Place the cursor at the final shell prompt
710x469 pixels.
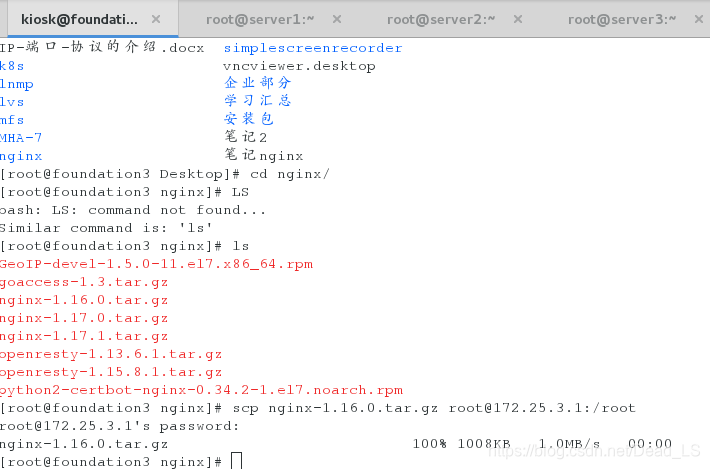click(x=237, y=461)
